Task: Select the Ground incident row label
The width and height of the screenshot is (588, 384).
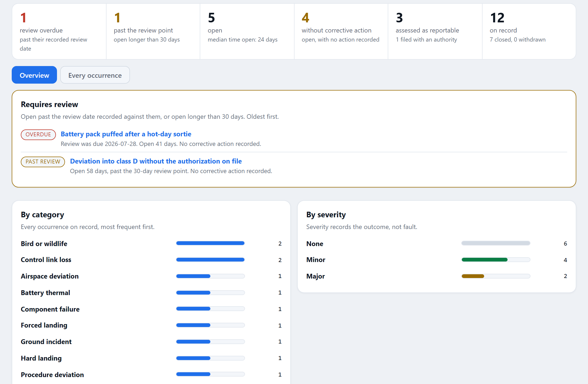Action: (x=46, y=342)
